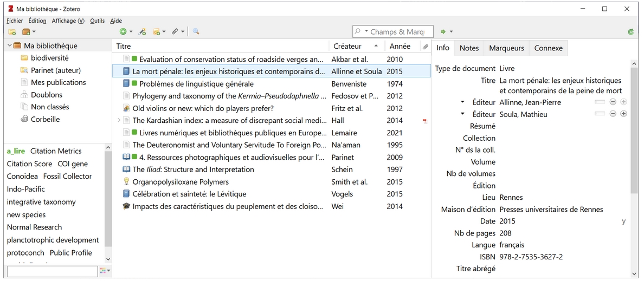Collapse the Ma bibliothèque tree
Screen dimensions: 644x281
[10, 46]
